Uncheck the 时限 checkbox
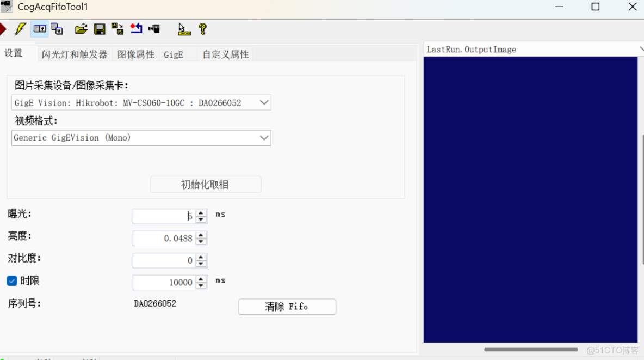This screenshot has height=360, width=644. 12,280
